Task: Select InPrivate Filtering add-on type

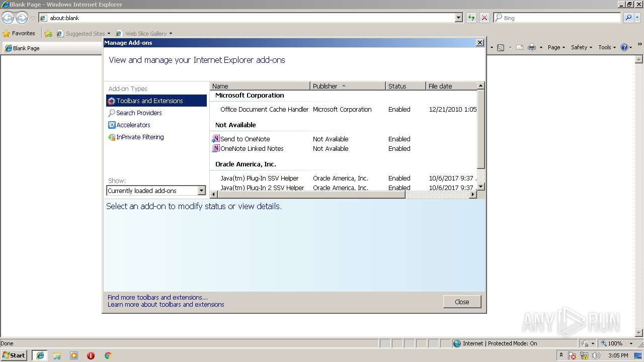Action: tap(136, 137)
